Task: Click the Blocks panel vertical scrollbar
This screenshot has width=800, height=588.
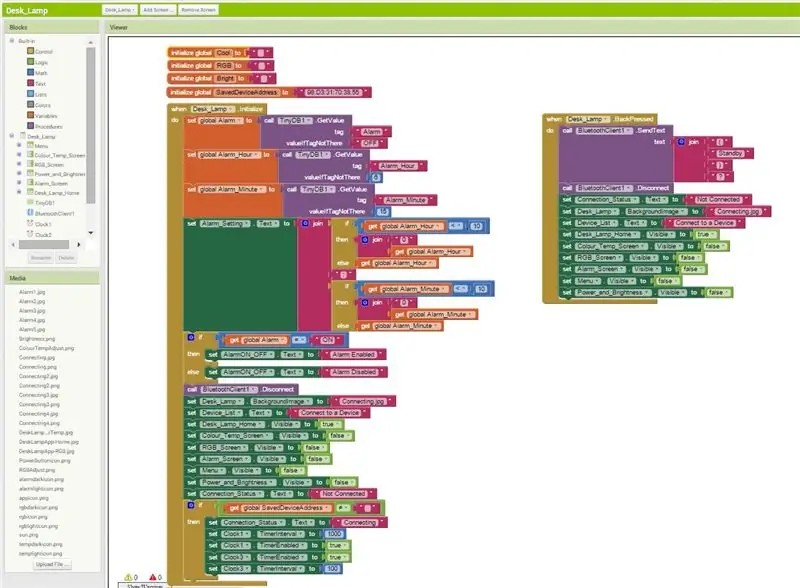Action: pyautogui.click(x=91, y=125)
